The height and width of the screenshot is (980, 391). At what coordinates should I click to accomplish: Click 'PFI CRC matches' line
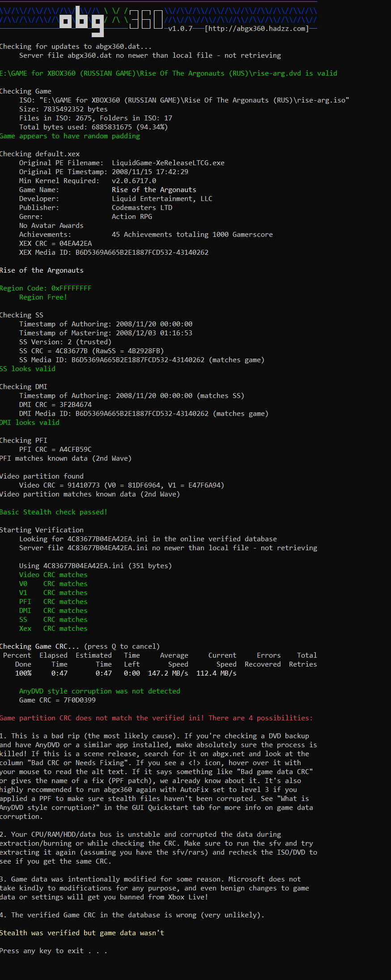[x=53, y=602]
